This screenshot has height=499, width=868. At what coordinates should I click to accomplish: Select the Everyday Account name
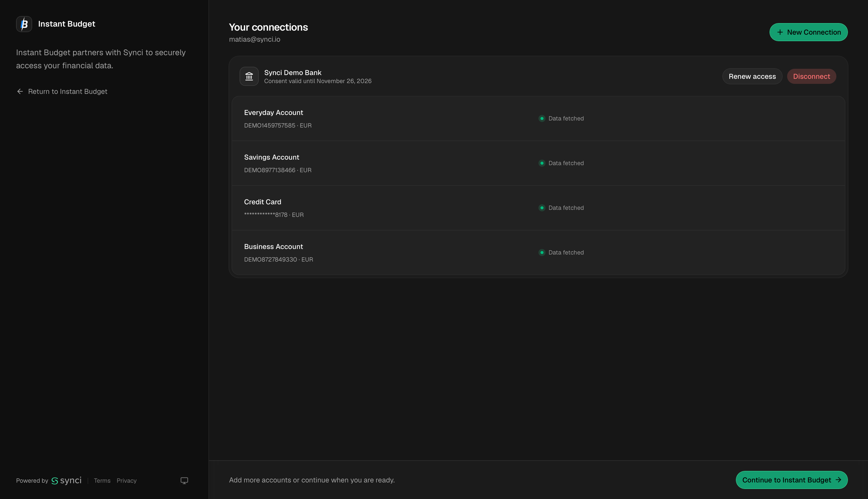tap(274, 112)
